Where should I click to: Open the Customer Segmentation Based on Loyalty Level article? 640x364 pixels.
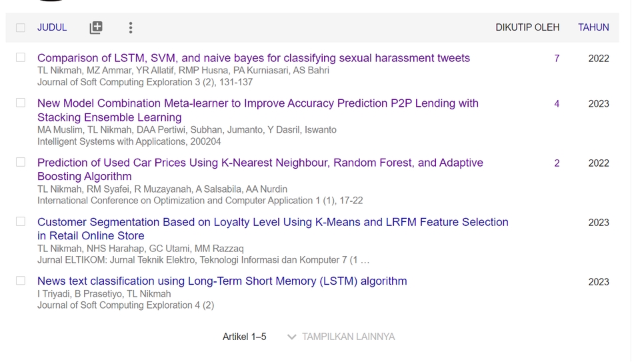pos(273,229)
